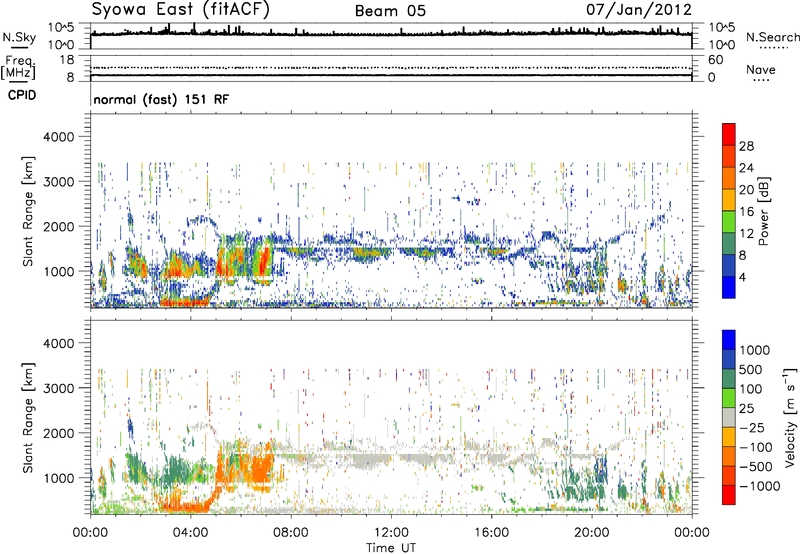The height and width of the screenshot is (554, 800).
Task: Click the Power colorbar's "12" label
Action: tap(746, 234)
